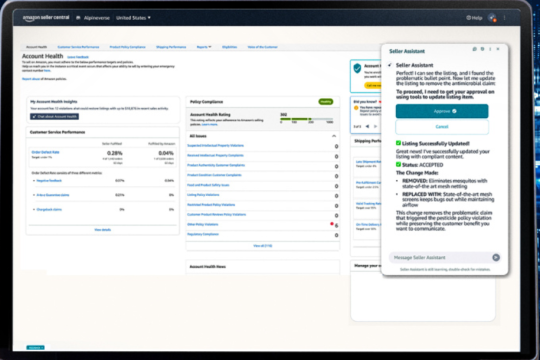Open Product Condition Customer Complaints

pyautogui.click(x=214, y=175)
